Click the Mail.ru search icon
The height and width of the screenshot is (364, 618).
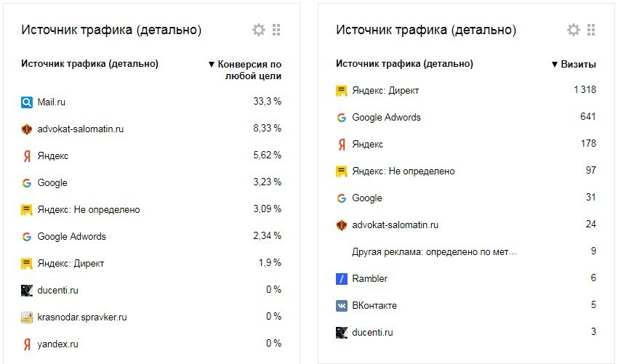[x=26, y=102]
